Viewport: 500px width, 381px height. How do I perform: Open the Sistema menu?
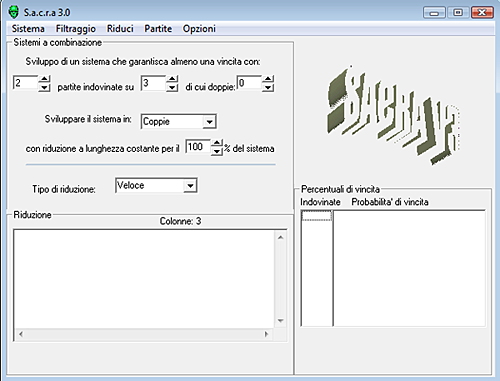(28, 29)
